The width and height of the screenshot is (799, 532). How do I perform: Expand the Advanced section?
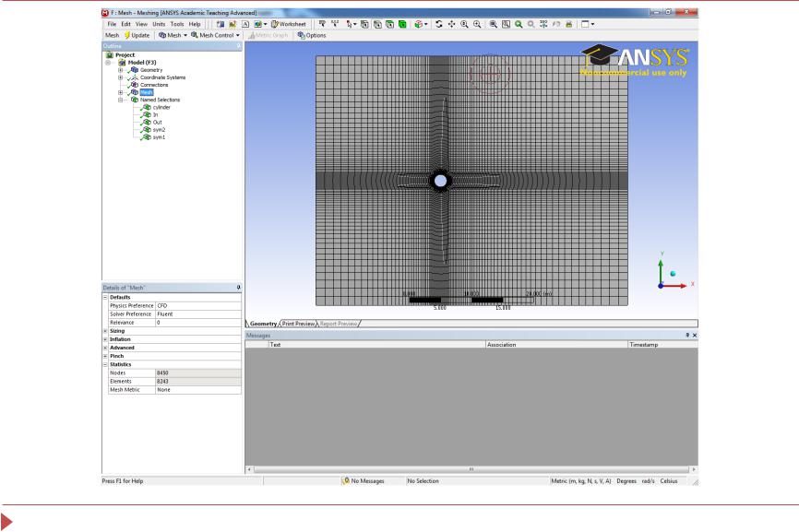(x=105, y=348)
